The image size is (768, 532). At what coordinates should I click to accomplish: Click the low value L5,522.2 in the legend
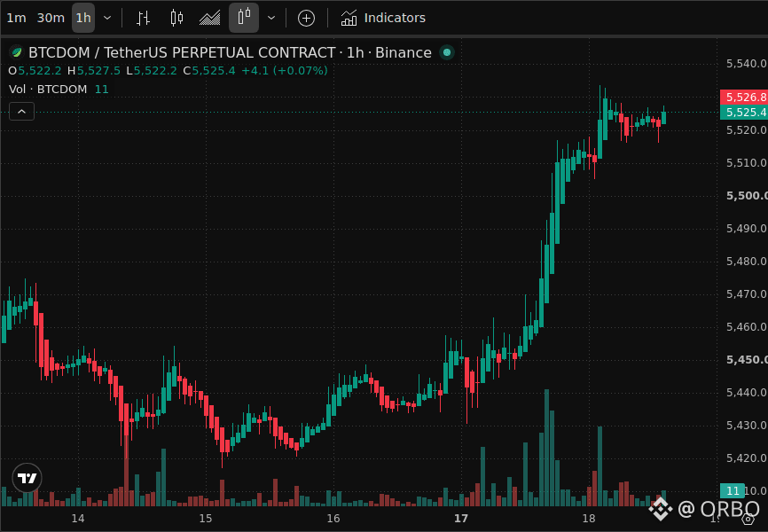click(152, 71)
